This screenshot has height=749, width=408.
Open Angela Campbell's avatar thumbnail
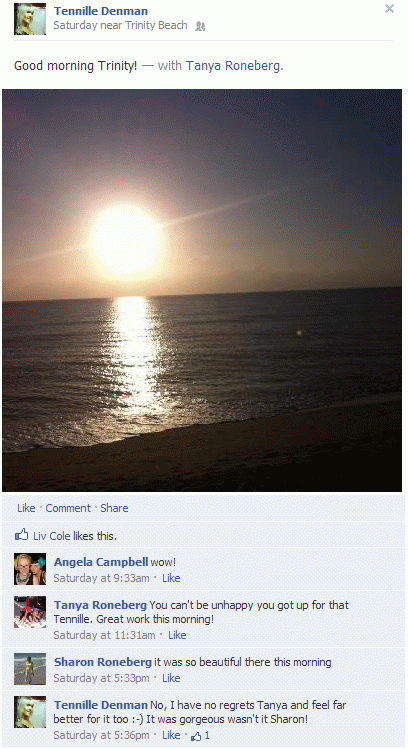(30, 569)
